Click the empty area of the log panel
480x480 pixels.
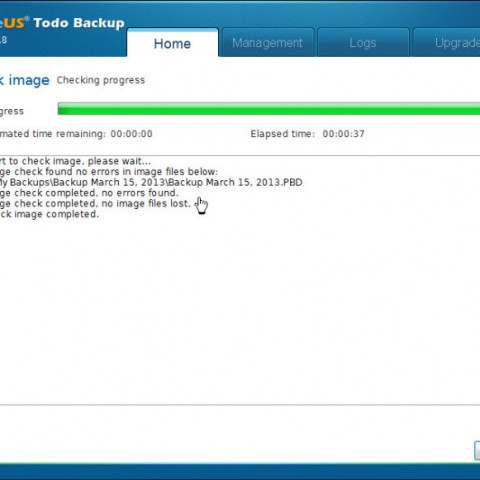[240, 310]
